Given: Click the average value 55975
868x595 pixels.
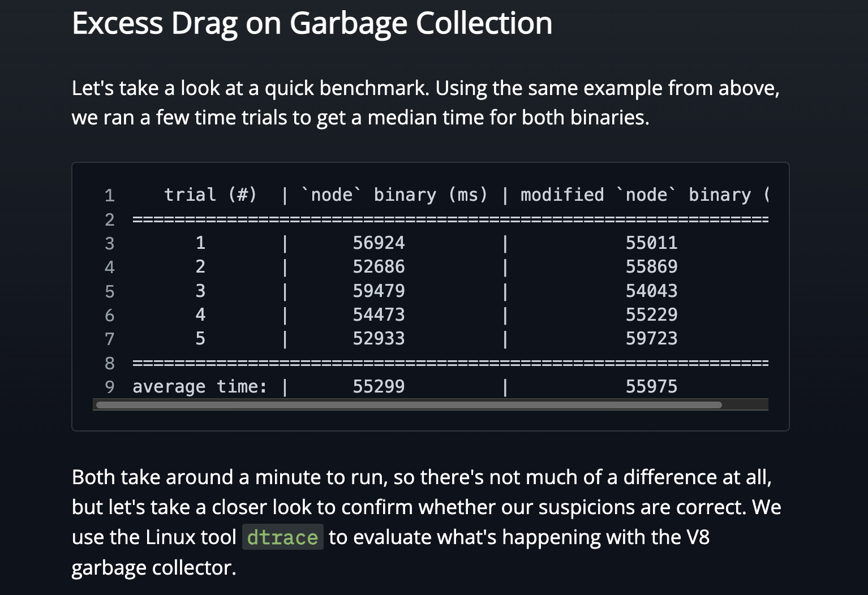Looking at the screenshot, I should coord(651,387).
